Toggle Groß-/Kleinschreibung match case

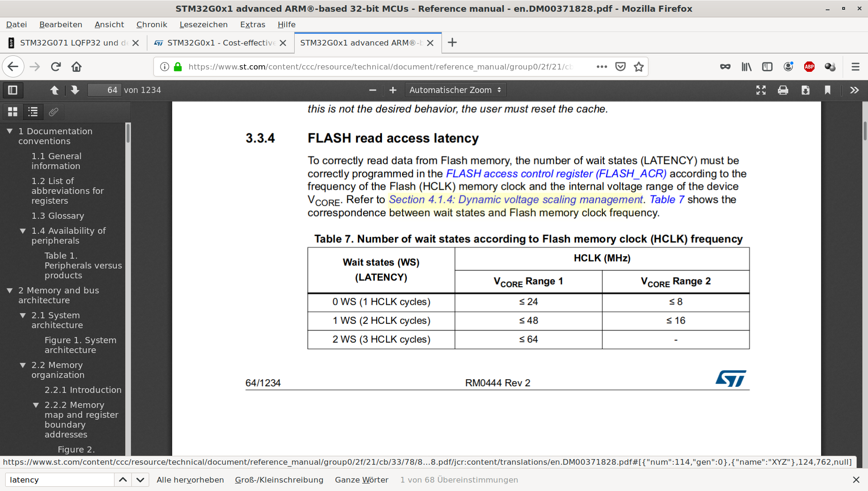279,480
